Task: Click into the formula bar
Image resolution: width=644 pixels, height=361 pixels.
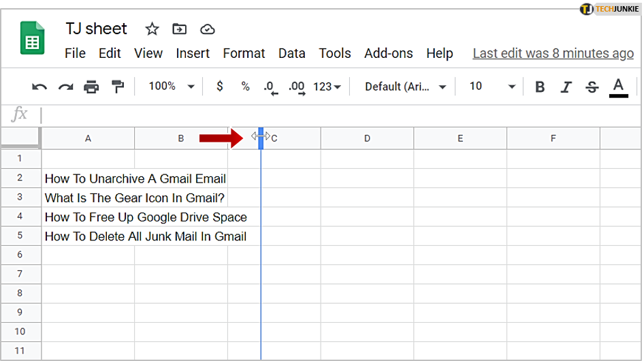Action: click(341, 115)
